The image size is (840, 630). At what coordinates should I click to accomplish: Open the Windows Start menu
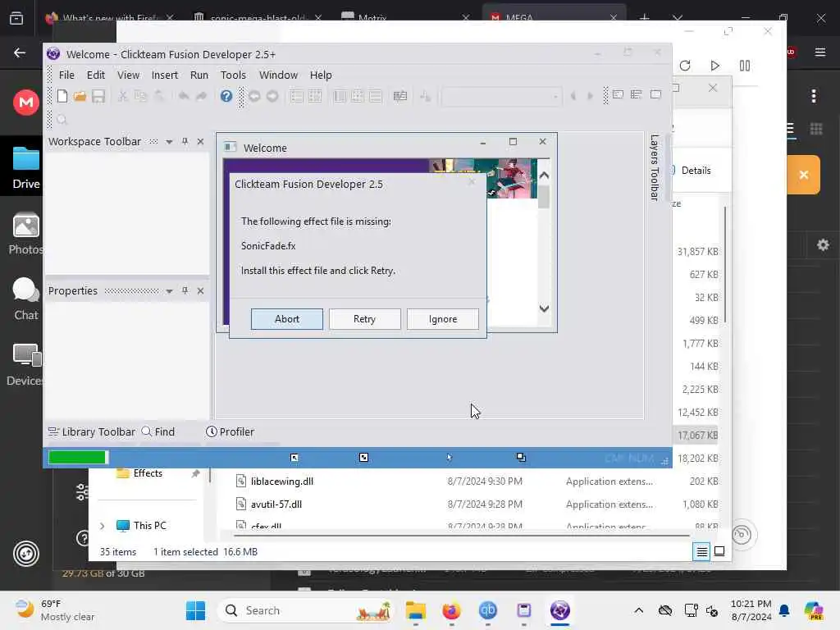[x=195, y=610]
